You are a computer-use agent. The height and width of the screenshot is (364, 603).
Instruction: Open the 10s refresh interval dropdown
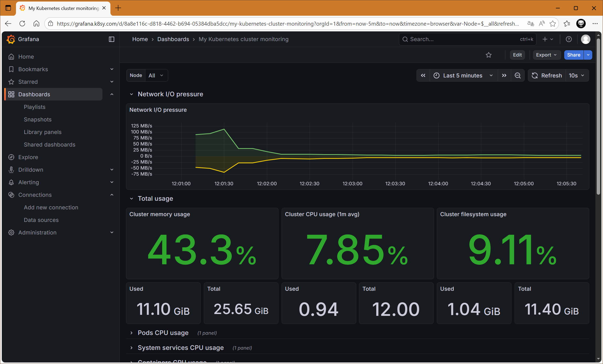[x=577, y=76]
